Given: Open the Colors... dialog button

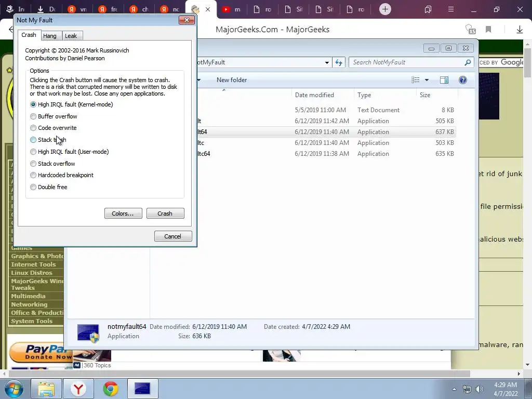Looking at the screenshot, I should (123, 214).
